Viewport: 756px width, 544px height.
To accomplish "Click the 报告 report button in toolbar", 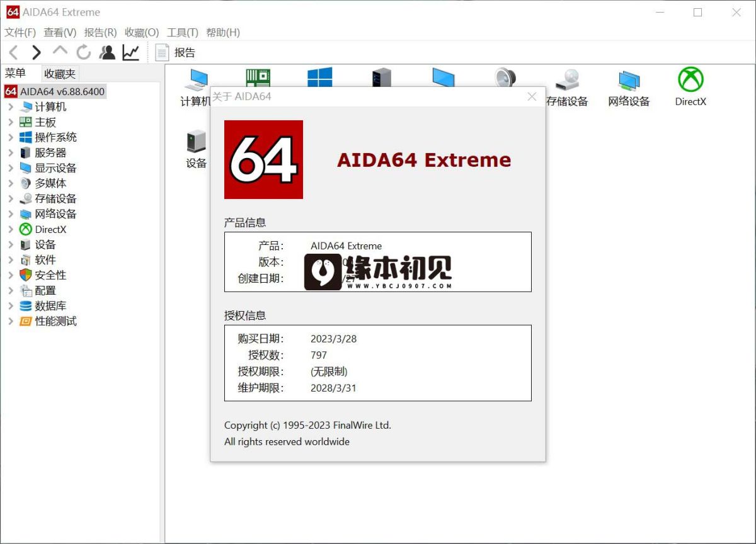I will pyautogui.click(x=176, y=52).
